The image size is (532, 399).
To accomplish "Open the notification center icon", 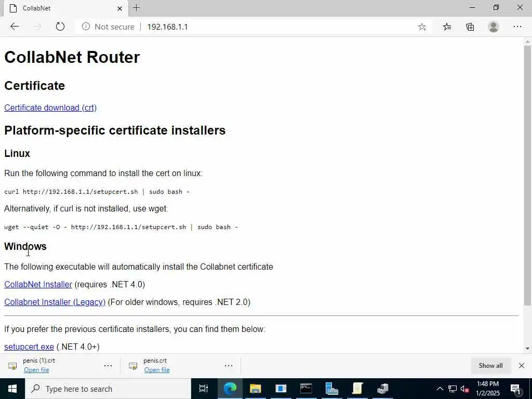I will [515, 389].
